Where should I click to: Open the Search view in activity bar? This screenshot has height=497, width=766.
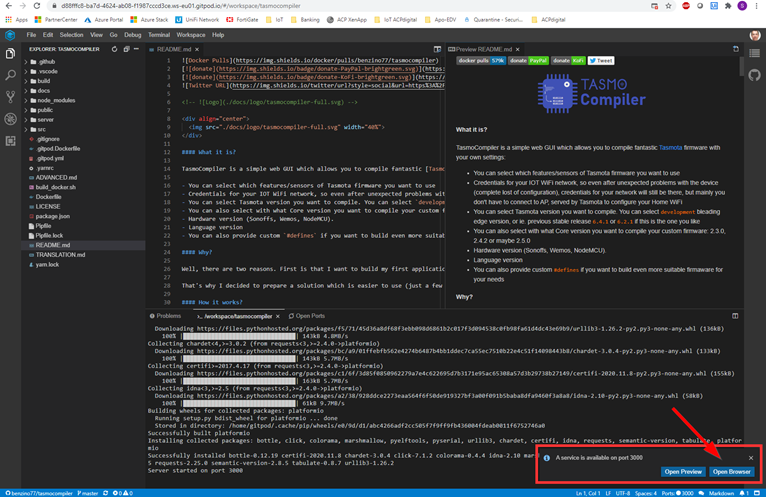coord(10,75)
